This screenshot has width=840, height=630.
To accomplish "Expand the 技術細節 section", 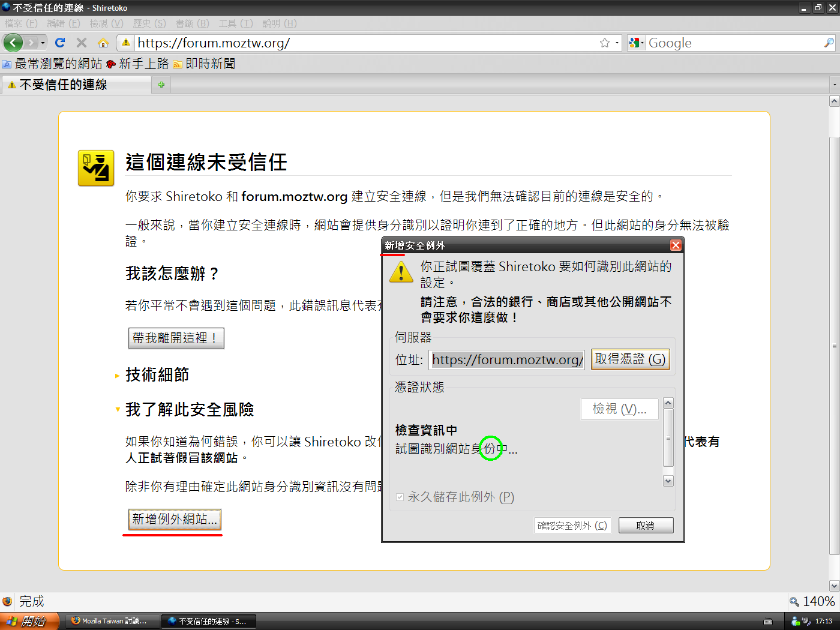I will click(157, 375).
